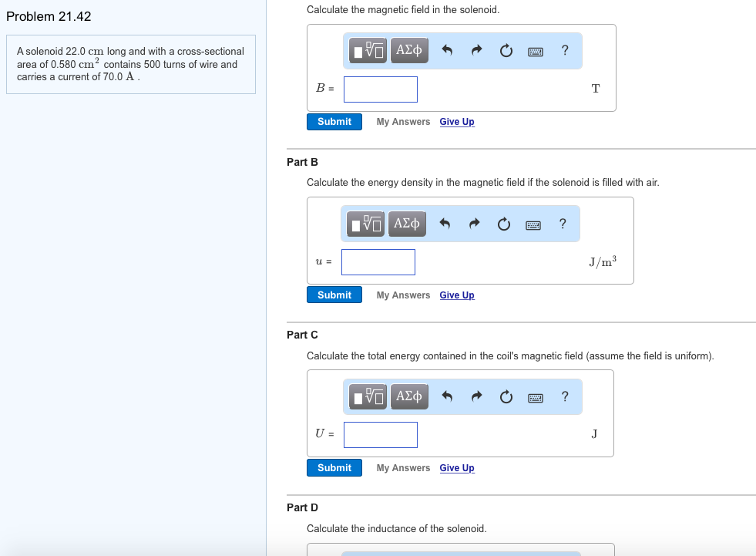Click the question mark help in Part B
Screen dimensions: 756x556
tap(563, 224)
